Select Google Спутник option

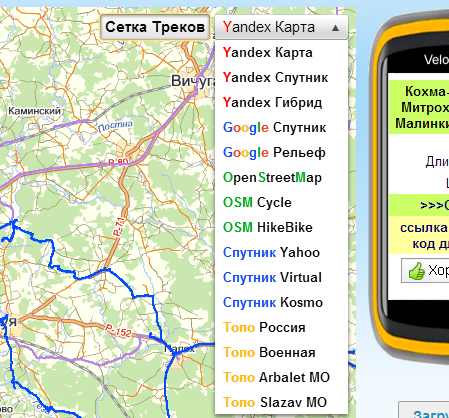click(282, 128)
